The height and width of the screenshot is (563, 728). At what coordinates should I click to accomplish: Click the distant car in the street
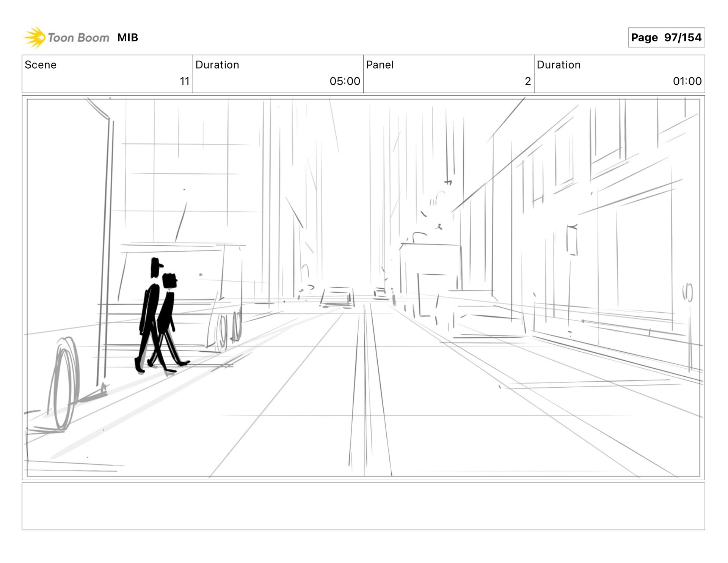click(x=337, y=297)
